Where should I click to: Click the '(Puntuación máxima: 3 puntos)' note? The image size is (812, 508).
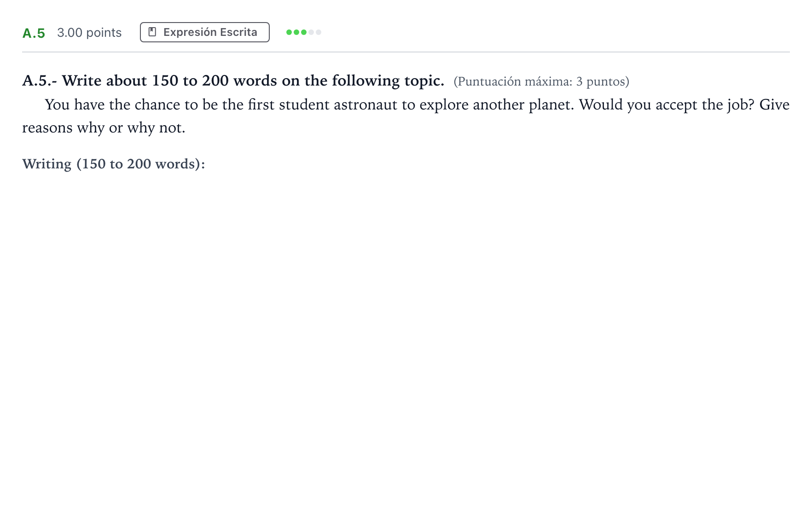[541, 81]
